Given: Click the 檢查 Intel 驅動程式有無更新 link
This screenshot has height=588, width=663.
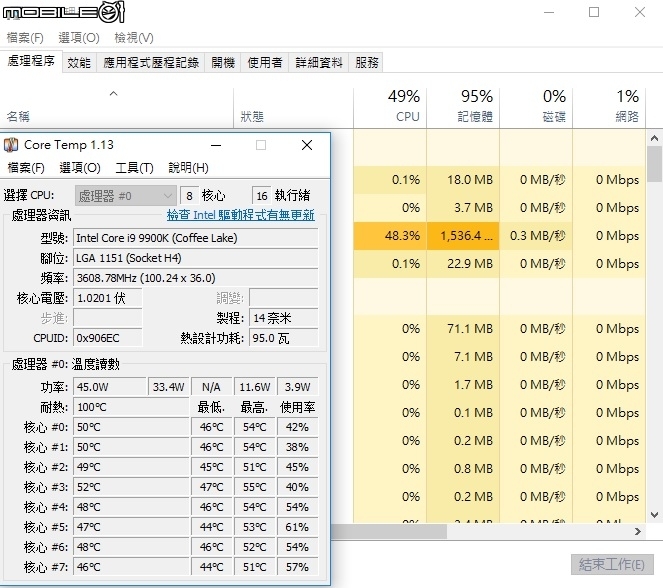Looking at the screenshot, I should [x=241, y=215].
